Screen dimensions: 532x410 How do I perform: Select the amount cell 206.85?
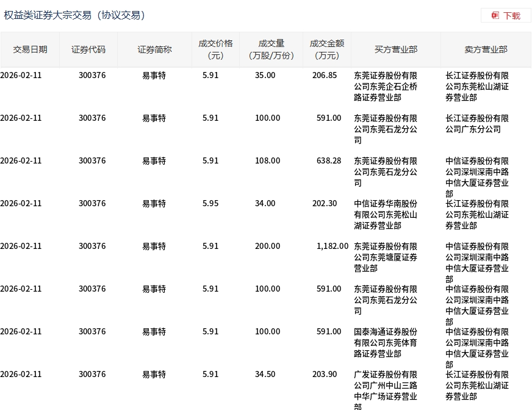[325, 75]
